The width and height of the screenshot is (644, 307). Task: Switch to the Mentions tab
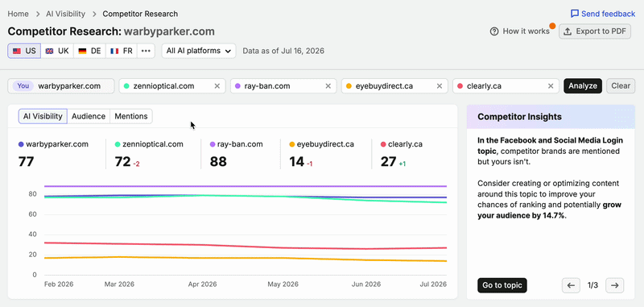tap(131, 116)
